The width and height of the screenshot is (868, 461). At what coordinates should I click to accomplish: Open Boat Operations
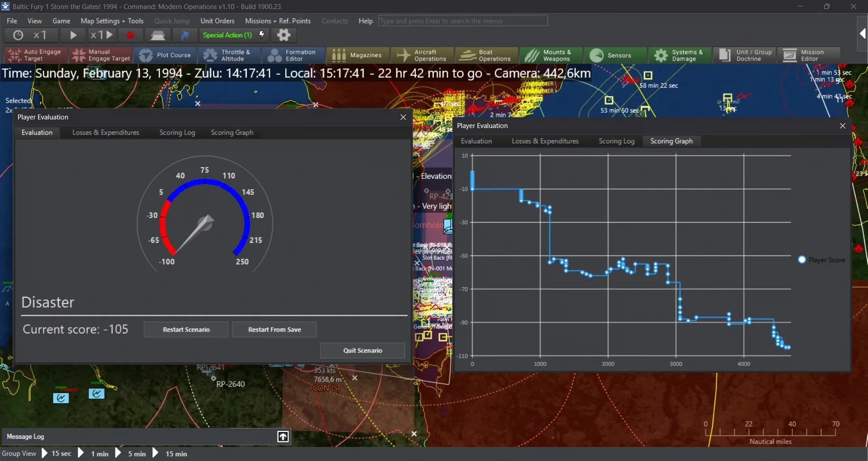[487, 55]
